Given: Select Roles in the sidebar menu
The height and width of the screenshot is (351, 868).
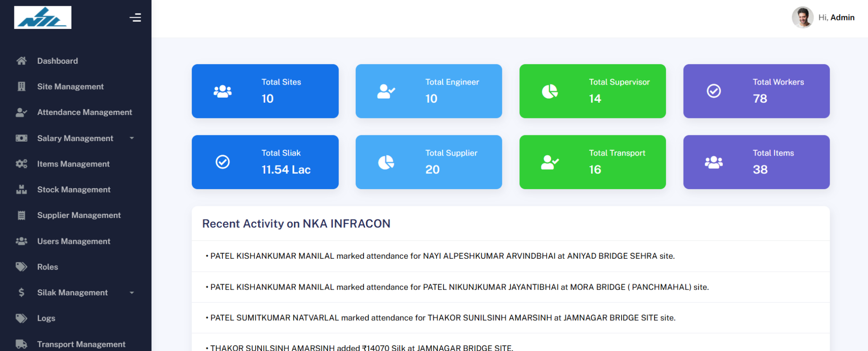Looking at the screenshot, I should (47, 267).
